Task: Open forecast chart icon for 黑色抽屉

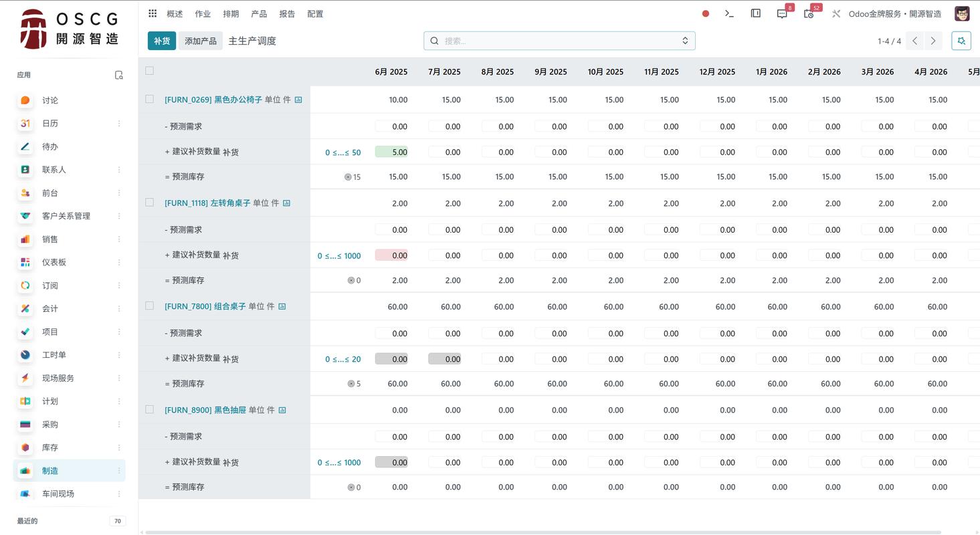Action: click(282, 410)
